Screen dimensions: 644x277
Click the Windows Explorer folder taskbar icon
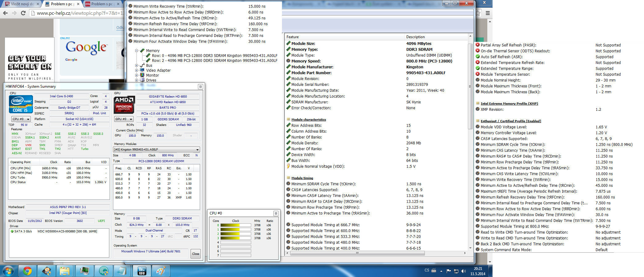(65, 271)
